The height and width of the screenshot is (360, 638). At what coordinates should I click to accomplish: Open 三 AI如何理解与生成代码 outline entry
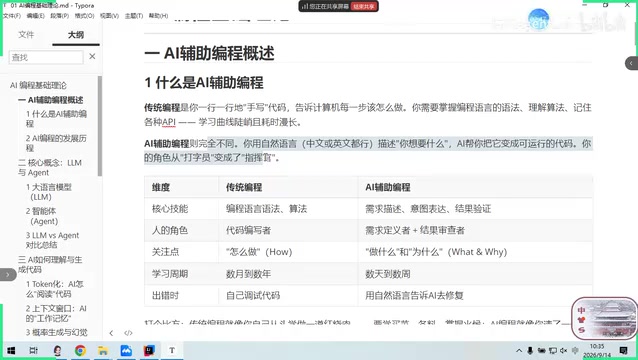(50, 264)
